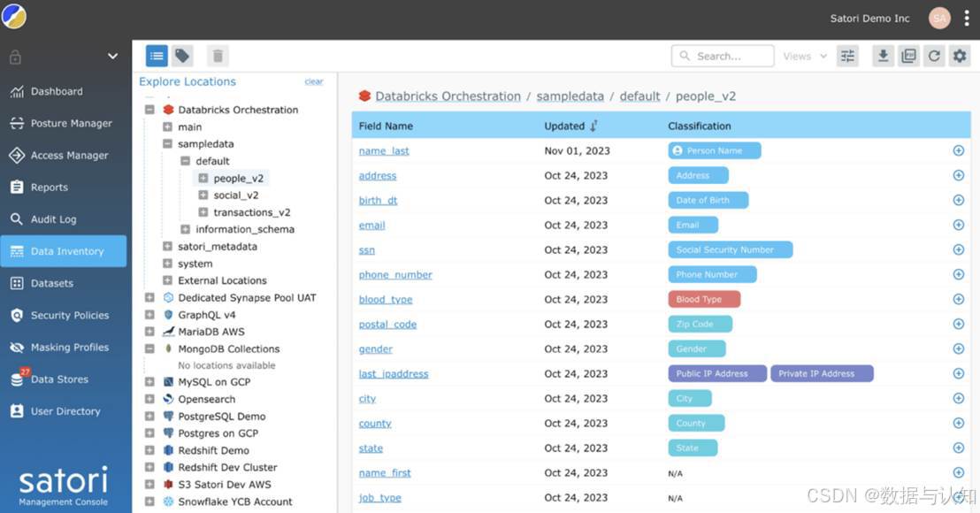Open the Views dropdown
980x513 pixels.
805,57
